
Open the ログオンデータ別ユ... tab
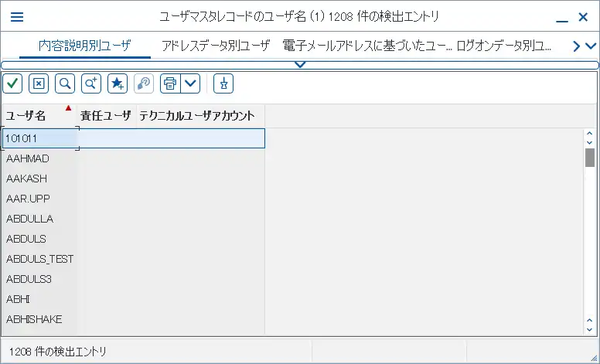[x=504, y=46]
